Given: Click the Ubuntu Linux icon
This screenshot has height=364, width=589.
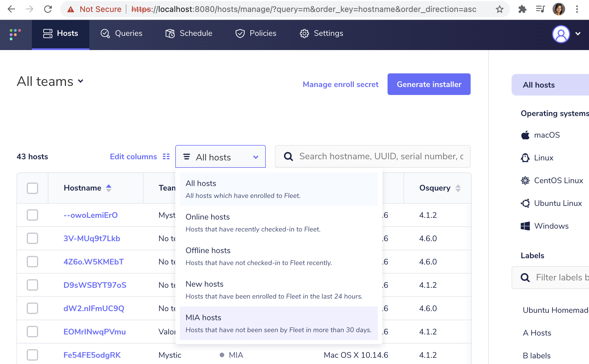Looking at the screenshot, I should pos(526,203).
